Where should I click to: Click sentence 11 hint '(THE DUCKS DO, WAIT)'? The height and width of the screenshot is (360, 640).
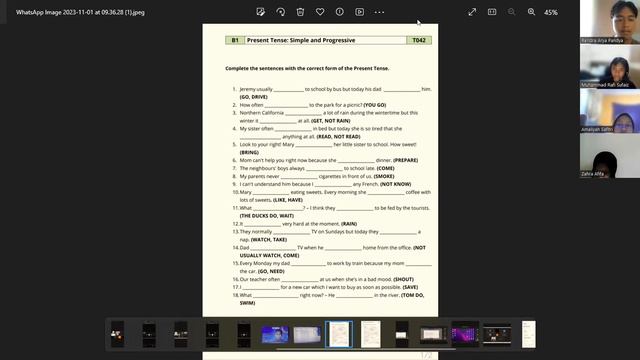tap(267, 216)
